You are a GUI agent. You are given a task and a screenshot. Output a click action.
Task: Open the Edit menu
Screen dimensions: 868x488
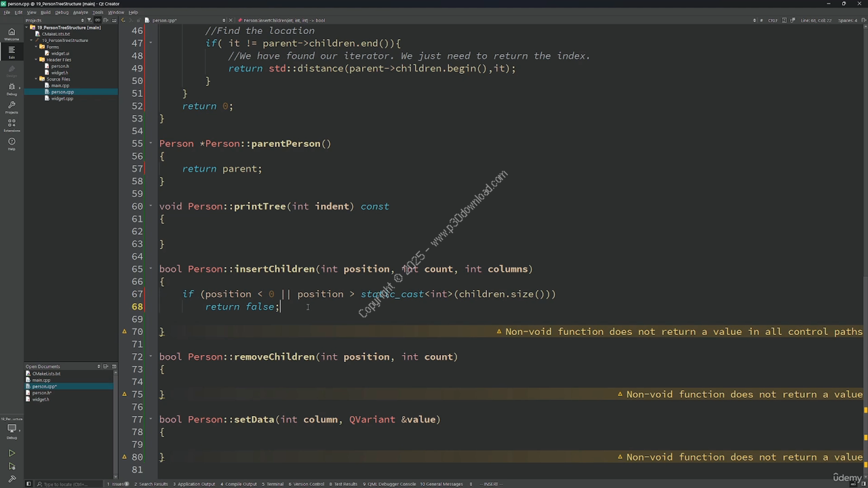point(18,12)
